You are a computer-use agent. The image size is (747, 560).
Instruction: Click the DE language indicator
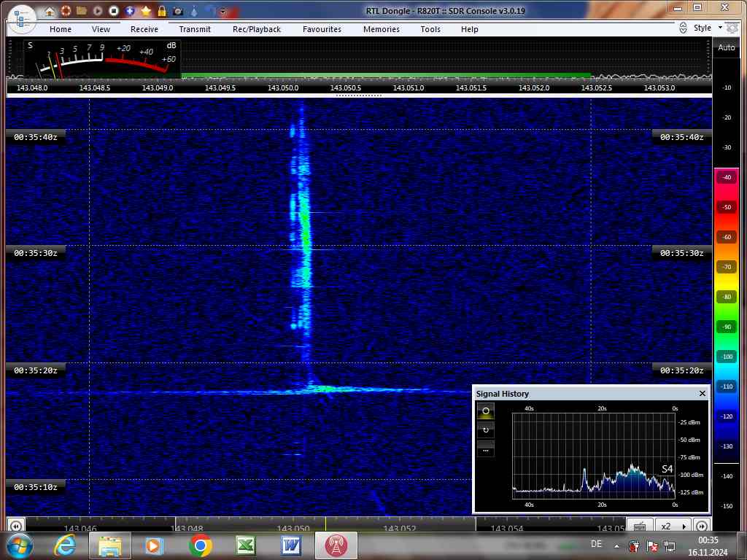596,544
